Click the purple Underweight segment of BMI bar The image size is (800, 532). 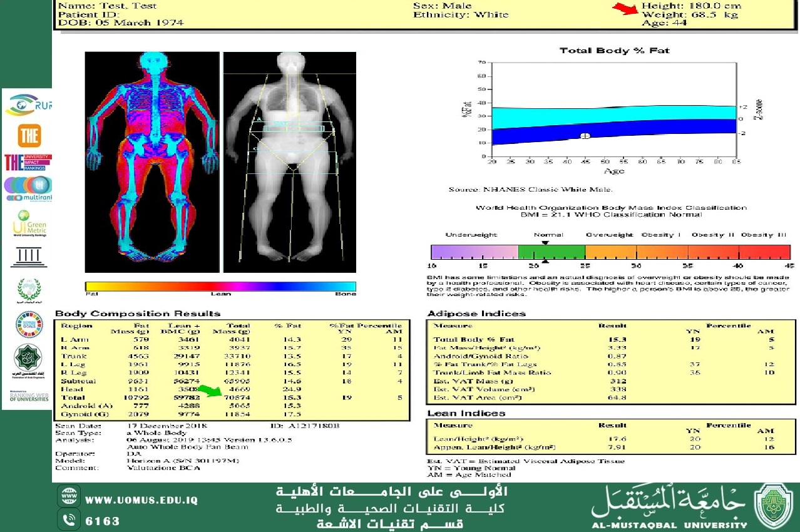click(x=474, y=252)
